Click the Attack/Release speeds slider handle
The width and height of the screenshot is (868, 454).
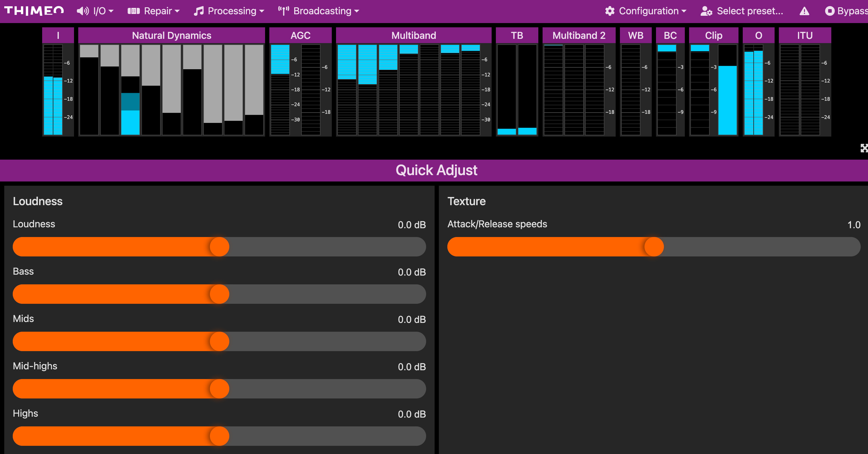coord(654,247)
